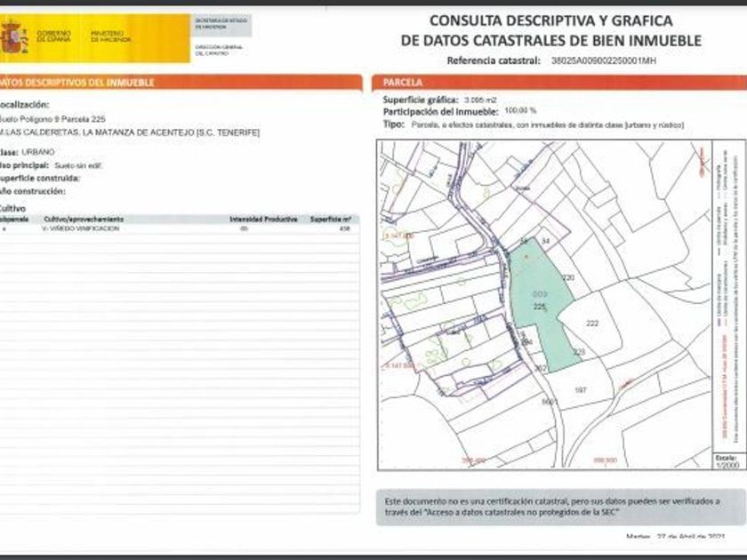Click parcel number 197 on the map
Screen dimensions: 747x560
tap(580, 390)
